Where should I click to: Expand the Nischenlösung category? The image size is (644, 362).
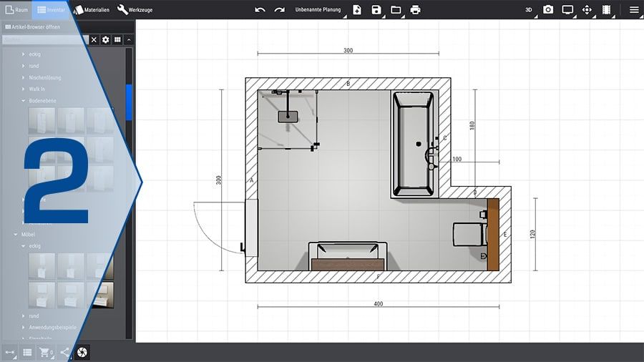(x=45, y=77)
